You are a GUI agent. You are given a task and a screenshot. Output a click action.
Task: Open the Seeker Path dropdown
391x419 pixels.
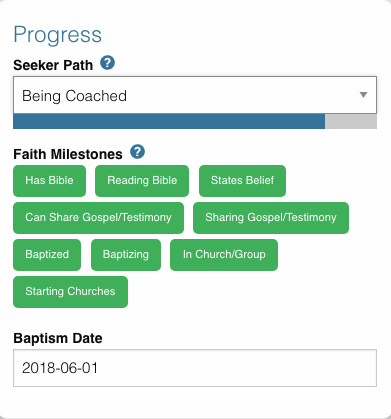[x=195, y=95]
